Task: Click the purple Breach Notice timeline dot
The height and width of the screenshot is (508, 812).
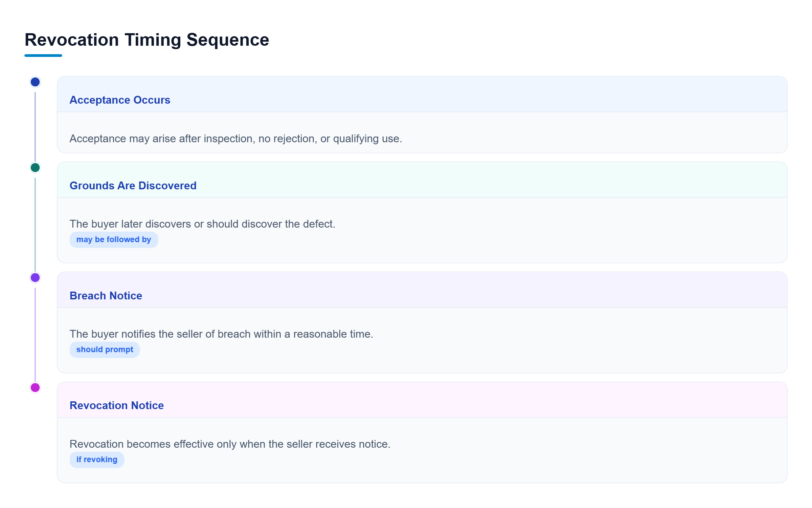Action: click(x=35, y=278)
